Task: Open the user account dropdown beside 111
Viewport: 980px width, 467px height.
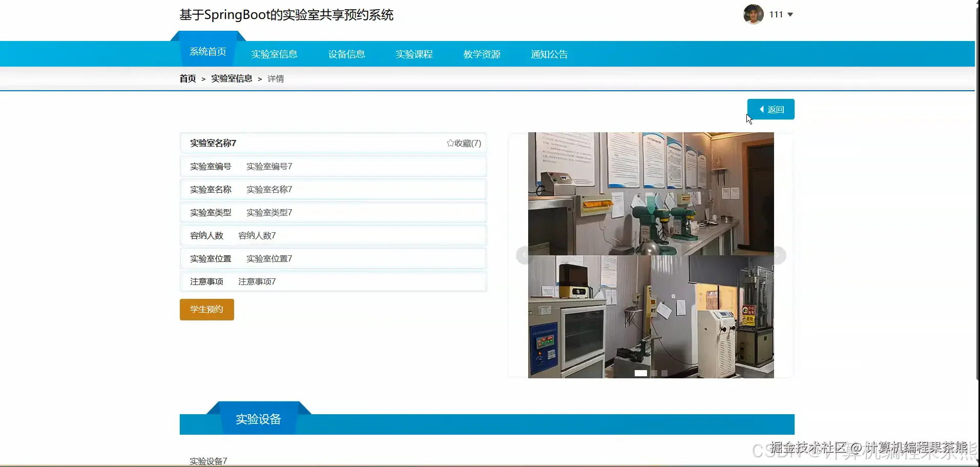Action: (x=790, y=14)
